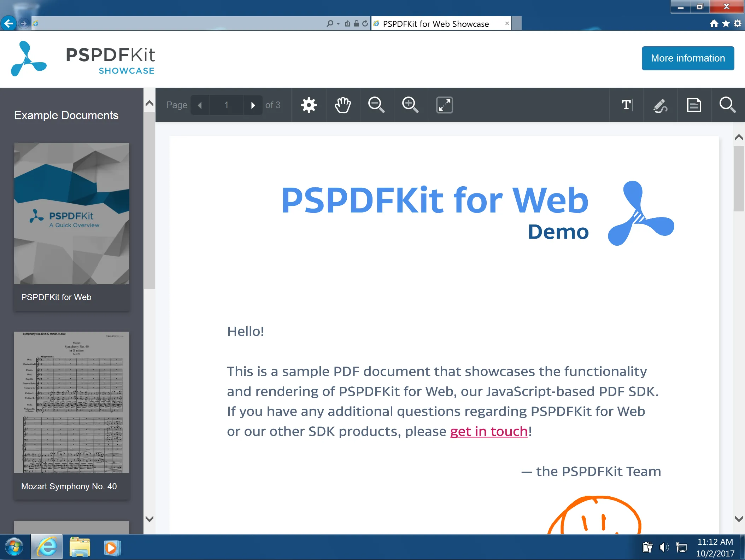Zoom out of the document
The image size is (745, 560).
(376, 105)
